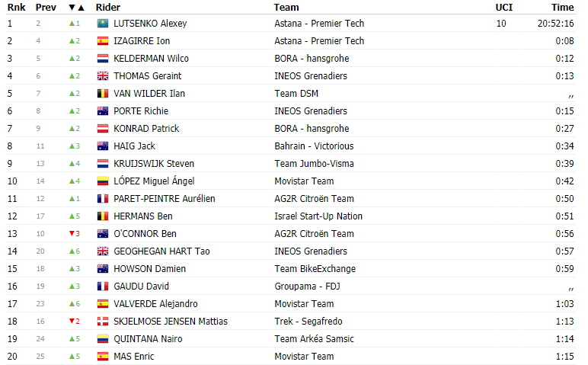This screenshot has width=588, height=365.
Task: Click the UCI column header
Action: tap(504, 7)
